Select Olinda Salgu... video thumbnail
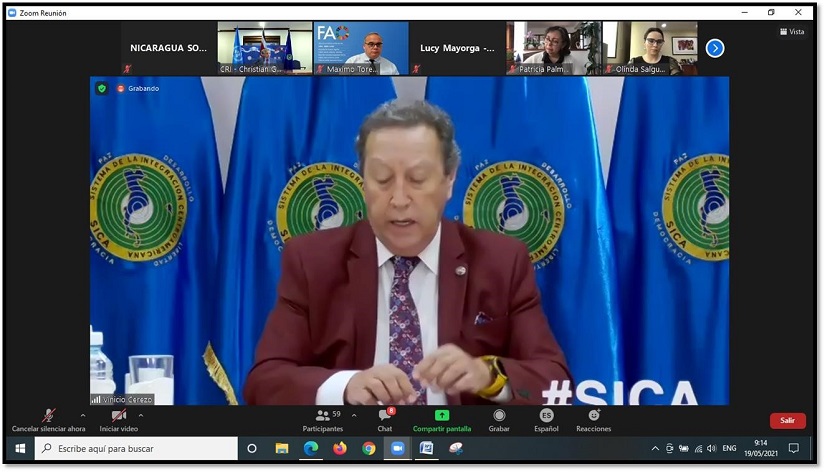The width and height of the screenshot is (825, 472). tap(650, 48)
